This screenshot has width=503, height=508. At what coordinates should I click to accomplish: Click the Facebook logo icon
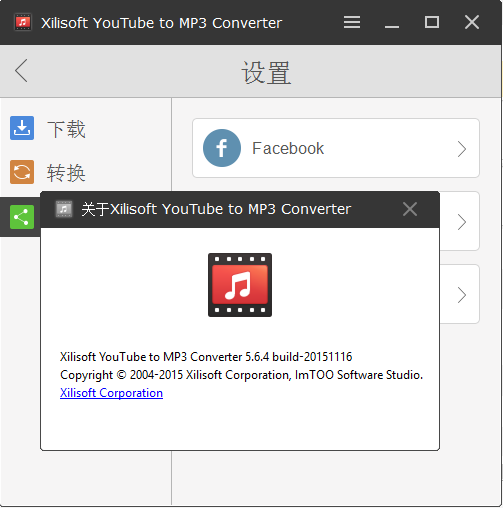(222, 148)
